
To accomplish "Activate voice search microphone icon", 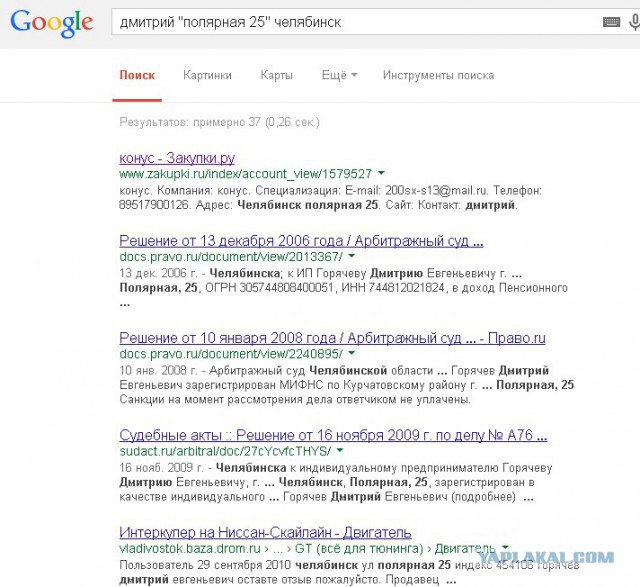I will [634, 22].
